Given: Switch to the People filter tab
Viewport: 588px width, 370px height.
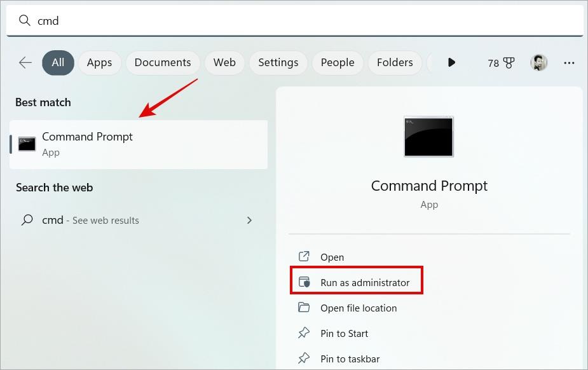Looking at the screenshot, I should tap(338, 62).
